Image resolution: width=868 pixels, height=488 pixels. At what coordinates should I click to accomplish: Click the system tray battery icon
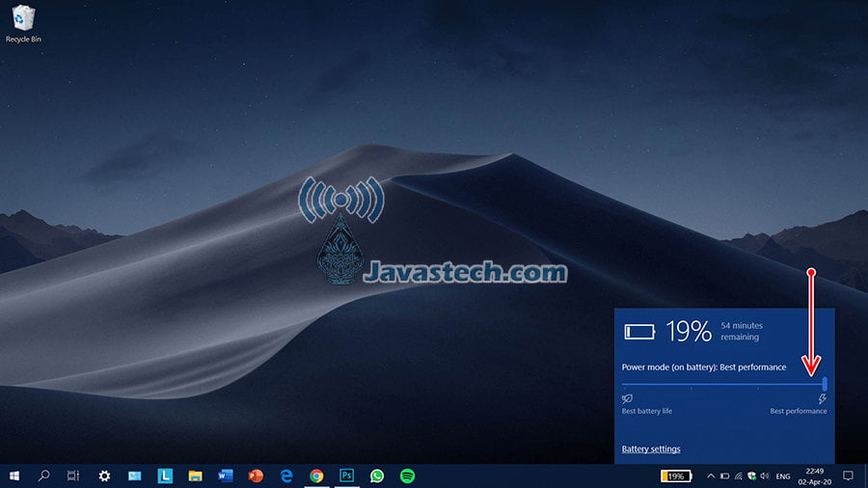pyautogui.click(x=724, y=475)
